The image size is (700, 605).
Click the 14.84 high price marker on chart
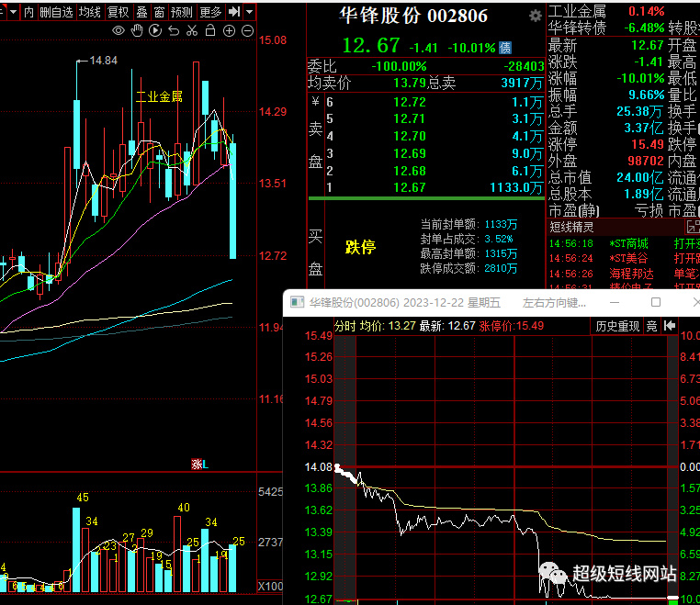(104, 61)
